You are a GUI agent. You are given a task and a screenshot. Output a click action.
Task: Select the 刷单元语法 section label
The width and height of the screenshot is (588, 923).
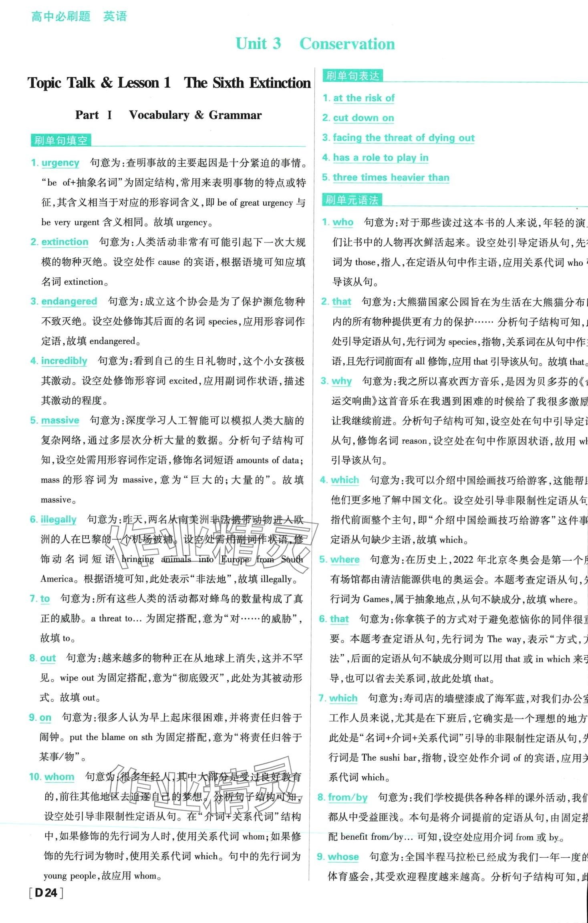352,200
